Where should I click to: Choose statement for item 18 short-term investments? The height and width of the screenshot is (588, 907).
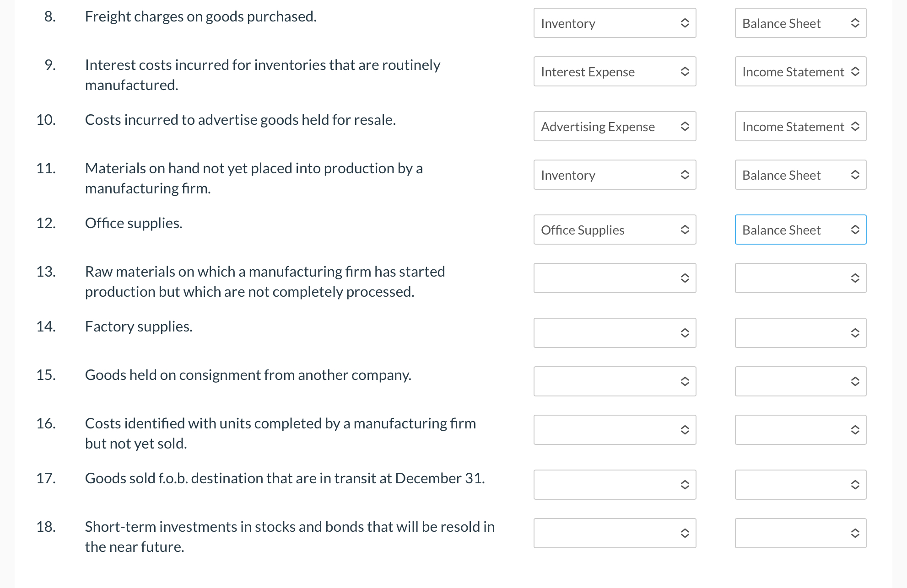click(x=800, y=533)
